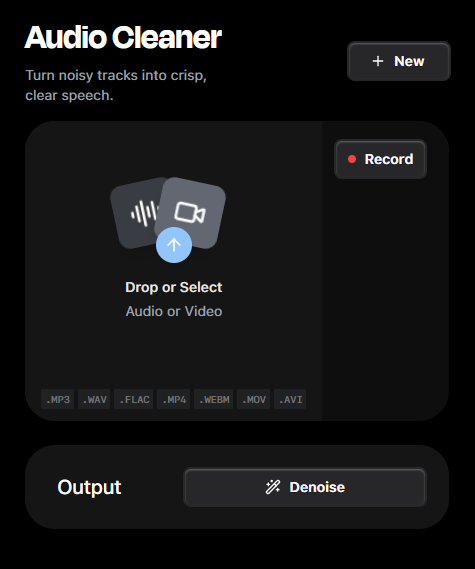
Task: Click the Drop or Select text
Action: pos(173,287)
